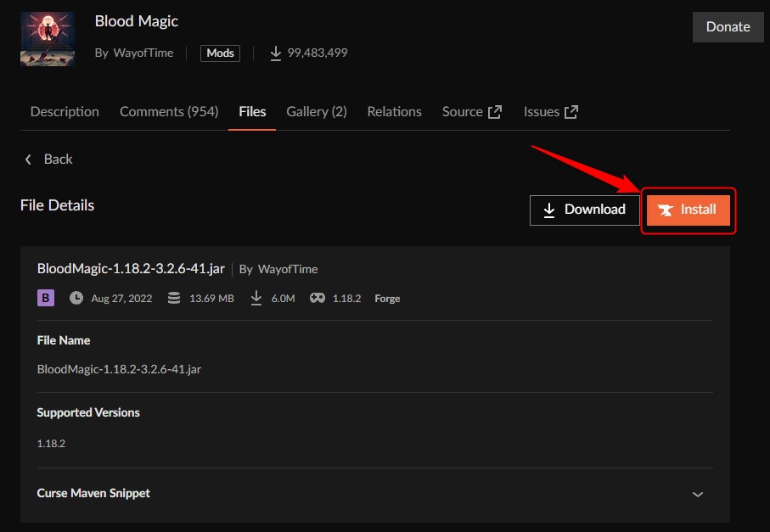
Task: Click the File Name heading
Action: (64, 340)
